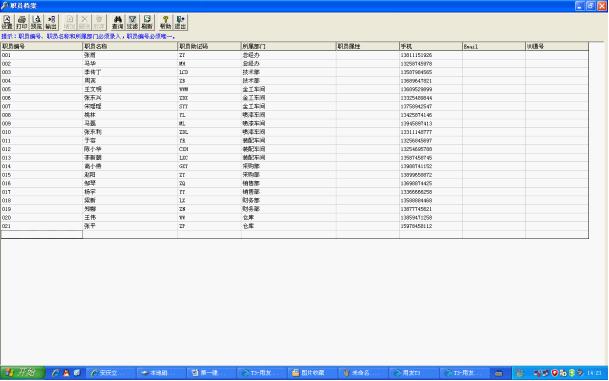The width and height of the screenshot is (609, 381).
Task: Click the 查询 (Search) binoculars icon
Action: point(117,22)
